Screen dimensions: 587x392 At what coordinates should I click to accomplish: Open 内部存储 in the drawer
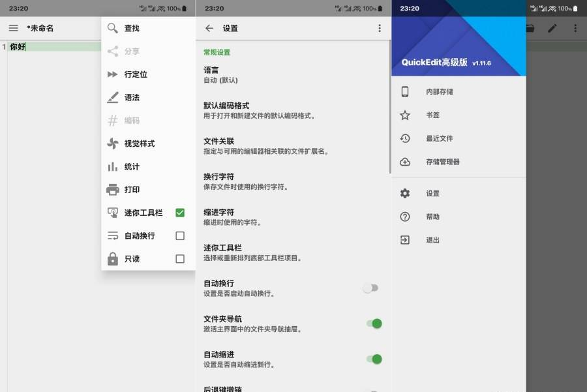pyautogui.click(x=439, y=92)
